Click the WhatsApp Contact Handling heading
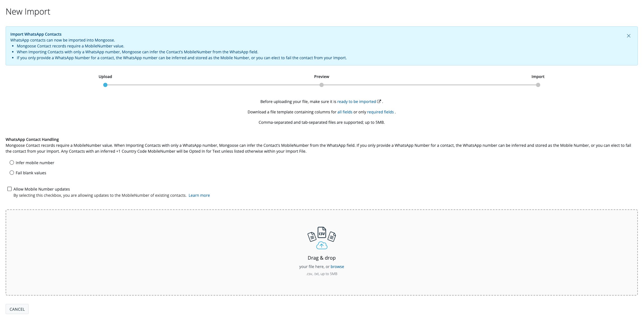 pos(32,139)
